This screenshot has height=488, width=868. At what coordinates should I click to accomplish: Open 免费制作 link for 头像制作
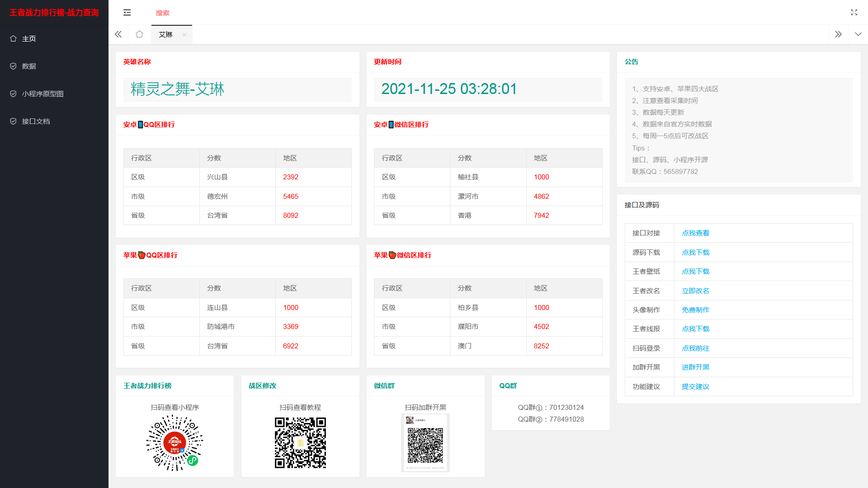tap(695, 310)
